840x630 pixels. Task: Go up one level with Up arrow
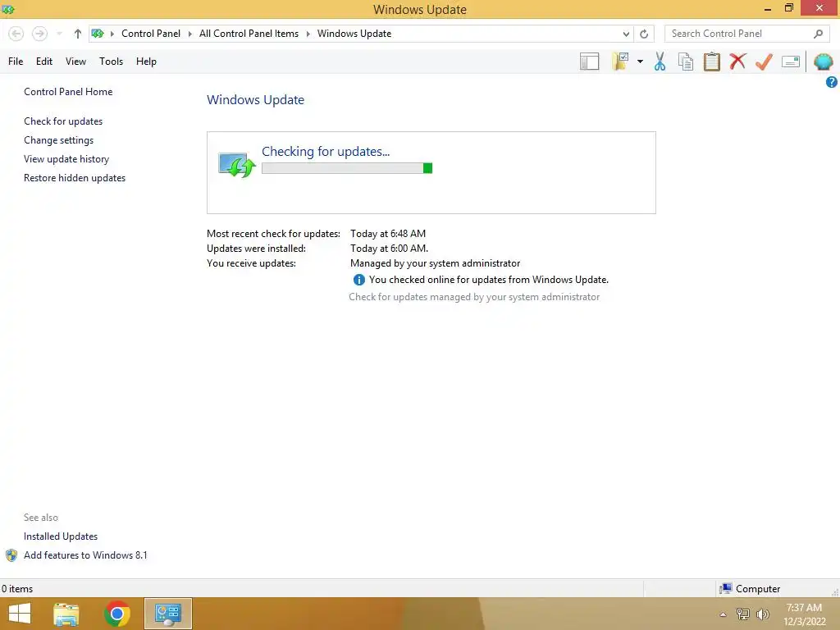(78, 34)
